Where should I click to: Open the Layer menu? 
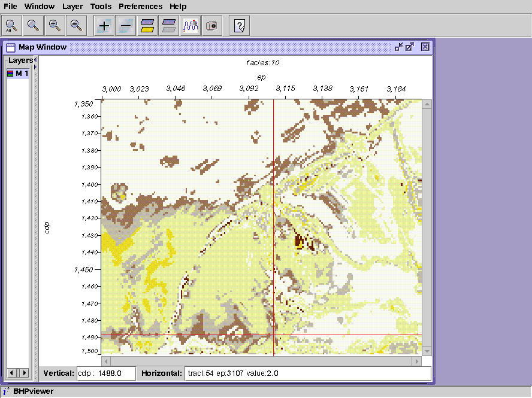click(x=72, y=7)
